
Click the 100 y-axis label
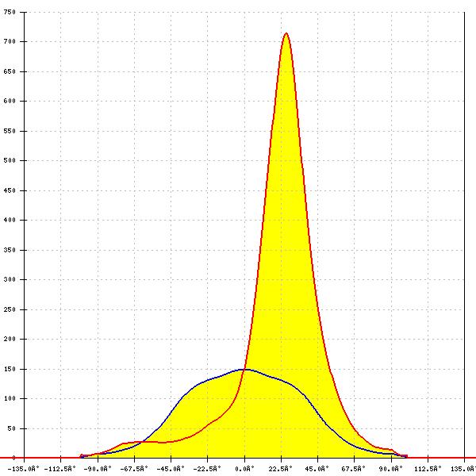10,398
